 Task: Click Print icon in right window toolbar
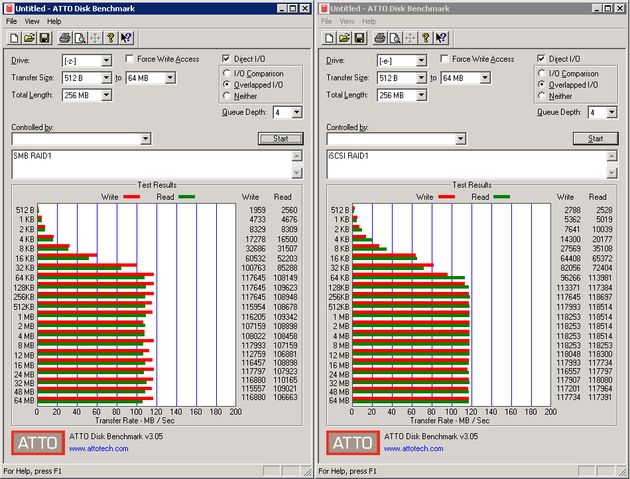(380, 38)
